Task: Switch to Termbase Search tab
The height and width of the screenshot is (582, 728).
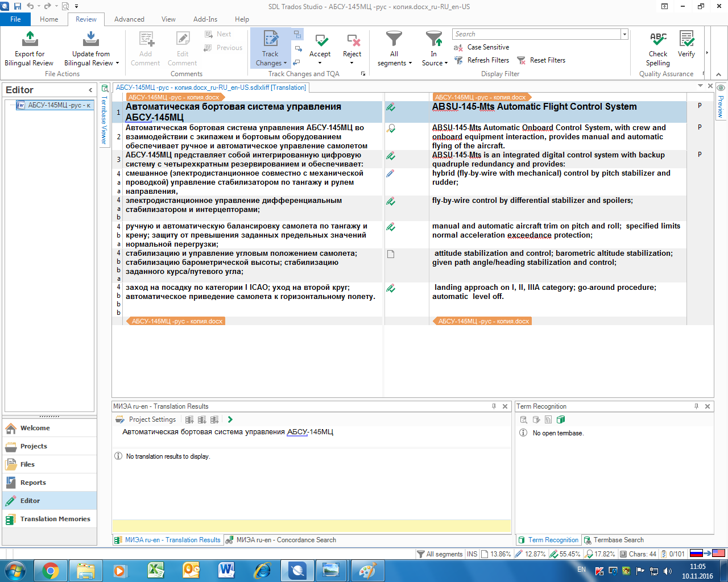Action: (x=614, y=540)
